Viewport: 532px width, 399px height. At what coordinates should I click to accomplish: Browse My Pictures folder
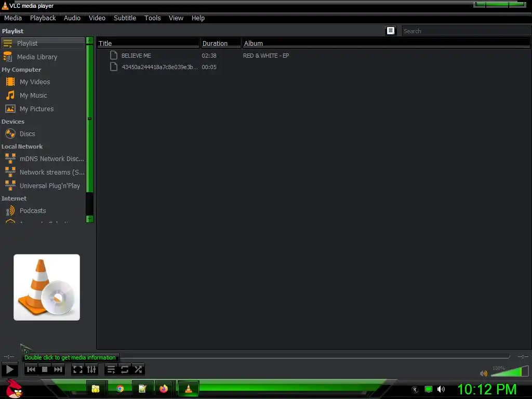pos(43,109)
